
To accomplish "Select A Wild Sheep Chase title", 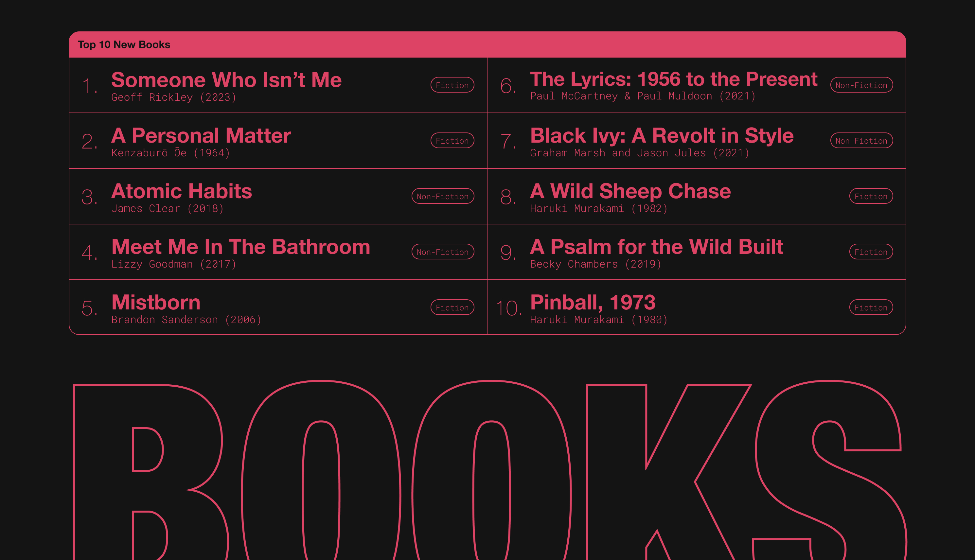I will (630, 191).
